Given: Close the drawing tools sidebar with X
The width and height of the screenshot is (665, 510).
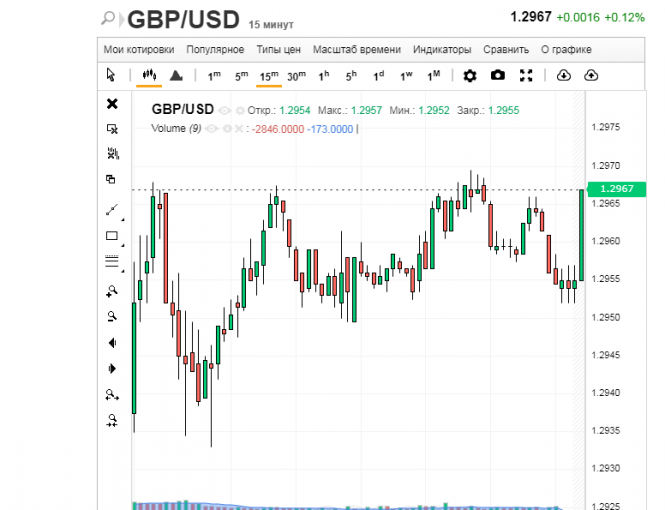Looking at the screenshot, I should click(x=112, y=104).
